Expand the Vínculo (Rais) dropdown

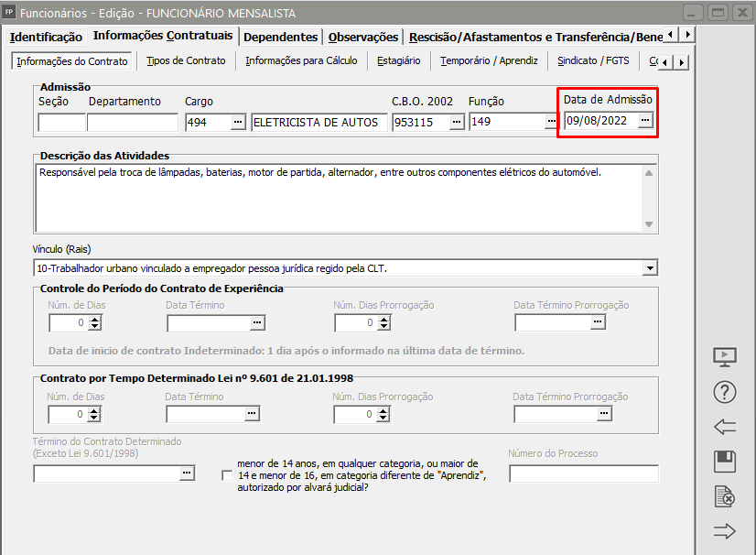coord(650,267)
